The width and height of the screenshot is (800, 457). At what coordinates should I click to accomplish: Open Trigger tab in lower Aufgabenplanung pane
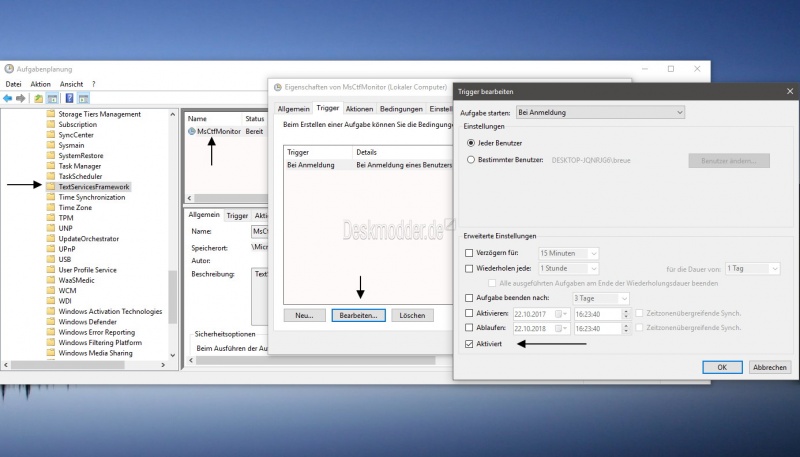click(237, 216)
